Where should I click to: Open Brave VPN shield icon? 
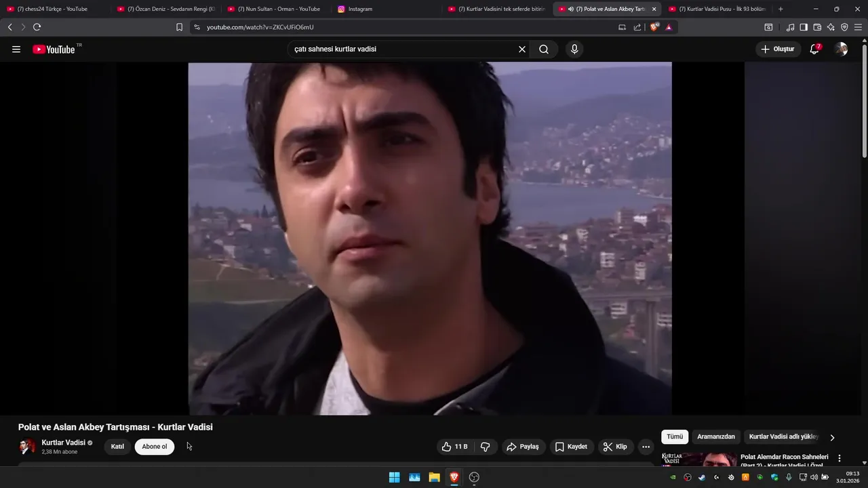point(844,27)
